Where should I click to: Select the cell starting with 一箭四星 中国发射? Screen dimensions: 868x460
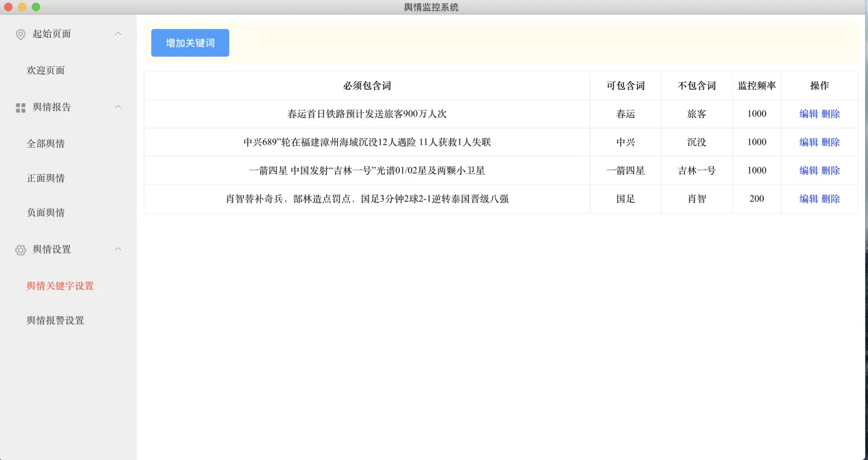pyautogui.click(x=367, y=171)
